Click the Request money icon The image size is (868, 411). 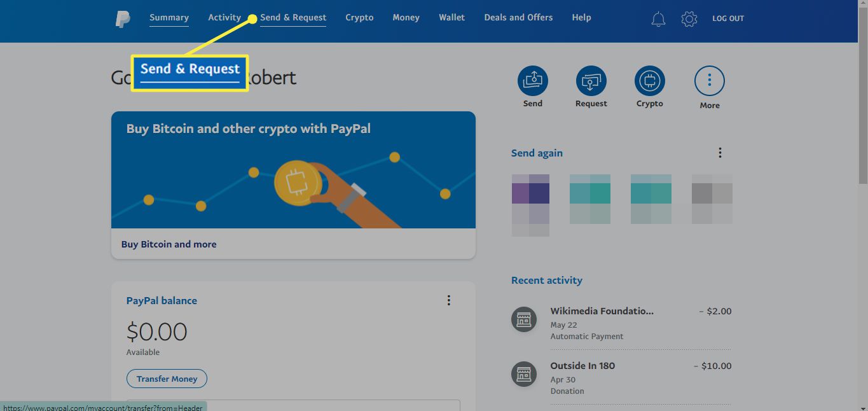591,81
